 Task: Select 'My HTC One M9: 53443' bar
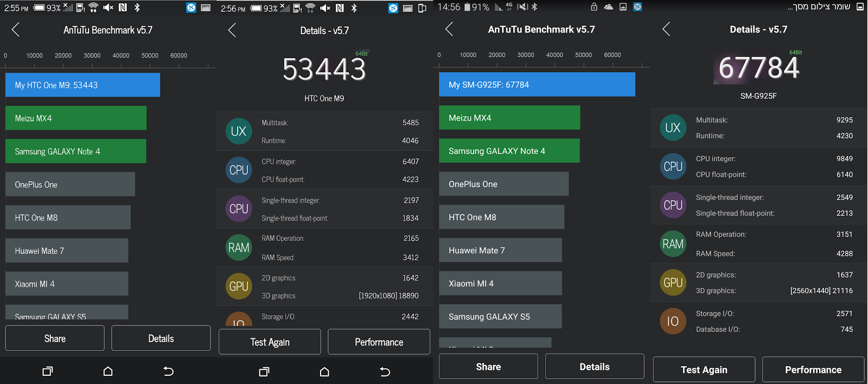[82, 85]
